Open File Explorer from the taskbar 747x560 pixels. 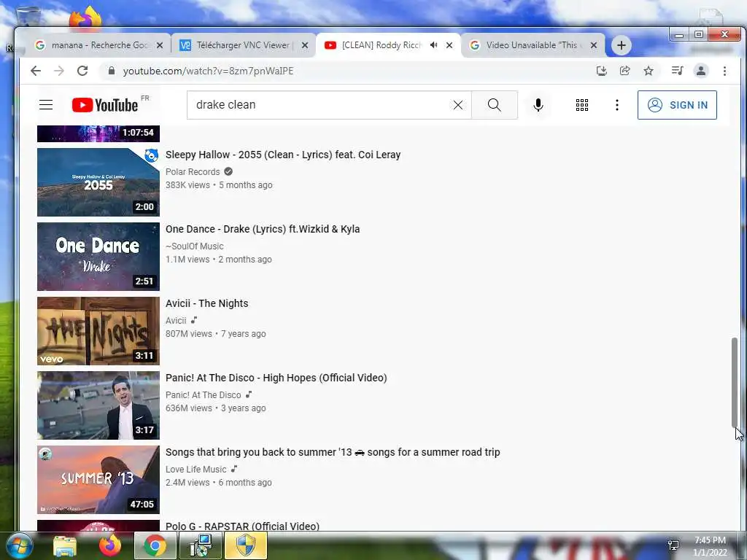pyautogui.click(x=65, y=546)
